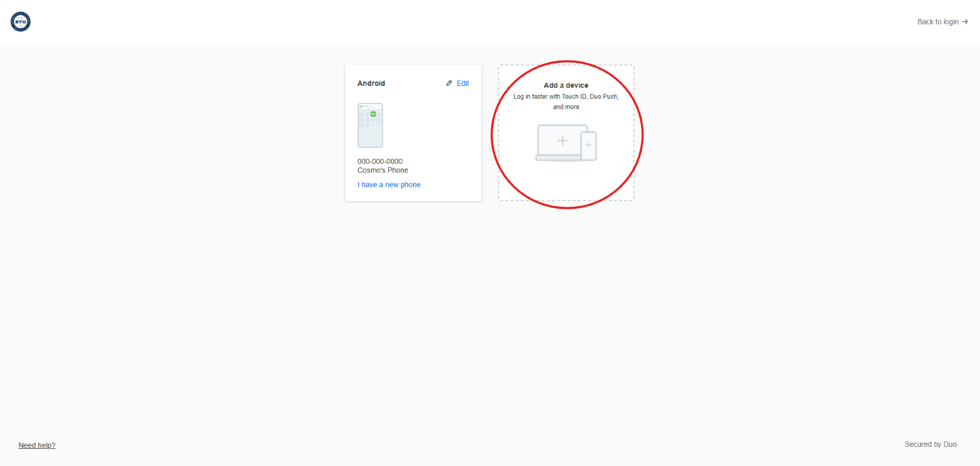Click the Log in faster with Touch ID description
The height and width of the screenshot is (466, 980).
[x=566, y=96]
